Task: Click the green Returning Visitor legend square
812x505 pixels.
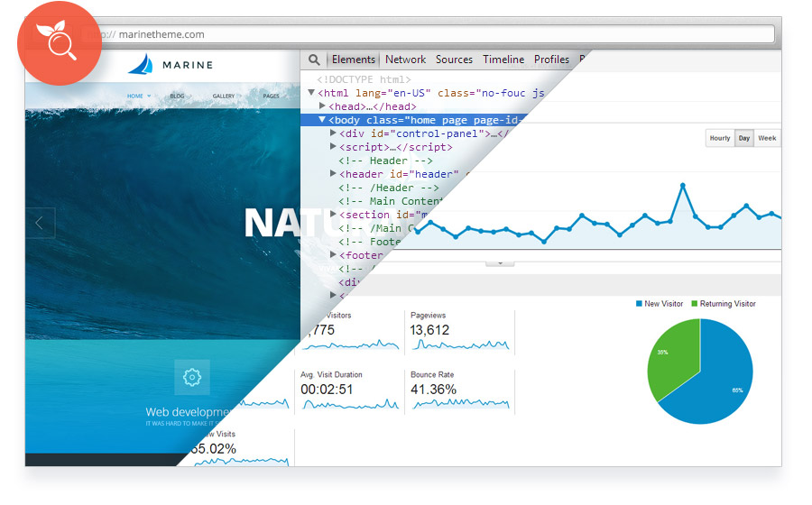Action: click(695, 304)
